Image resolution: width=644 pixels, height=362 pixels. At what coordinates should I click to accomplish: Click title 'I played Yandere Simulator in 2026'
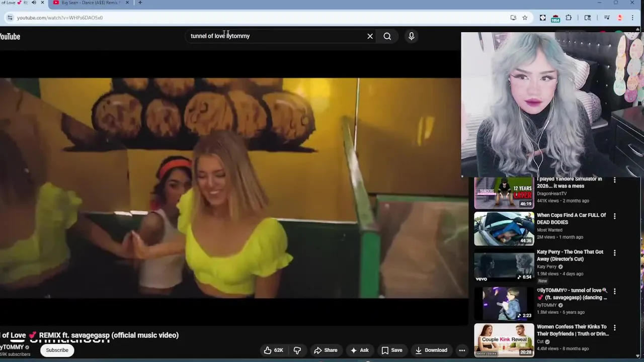(x=569, y=183)
